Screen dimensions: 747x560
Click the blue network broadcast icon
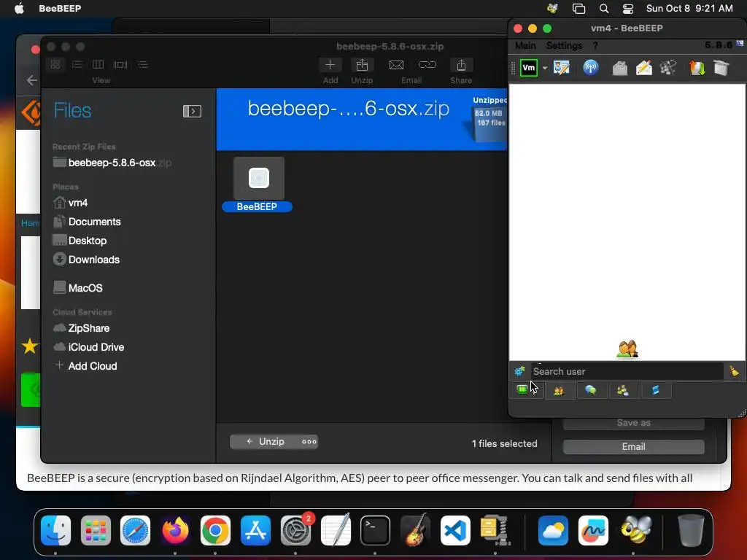point(591,68)
